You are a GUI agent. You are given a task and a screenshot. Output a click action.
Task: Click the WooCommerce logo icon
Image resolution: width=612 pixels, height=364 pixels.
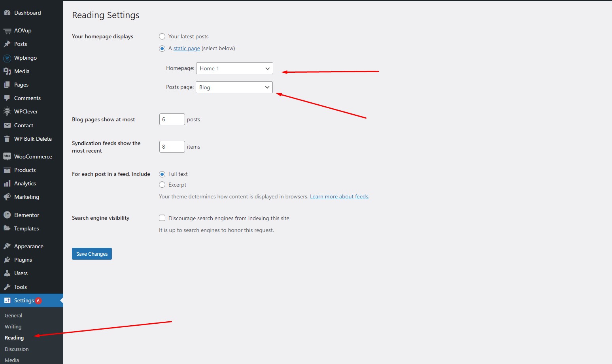pyautogui.click(x=7, y=157)
